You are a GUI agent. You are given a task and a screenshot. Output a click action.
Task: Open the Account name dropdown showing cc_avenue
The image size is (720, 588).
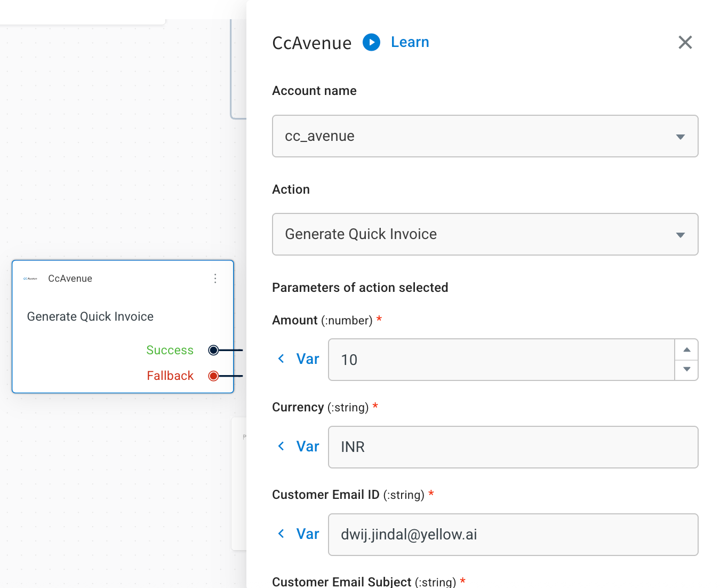[485, 136]
